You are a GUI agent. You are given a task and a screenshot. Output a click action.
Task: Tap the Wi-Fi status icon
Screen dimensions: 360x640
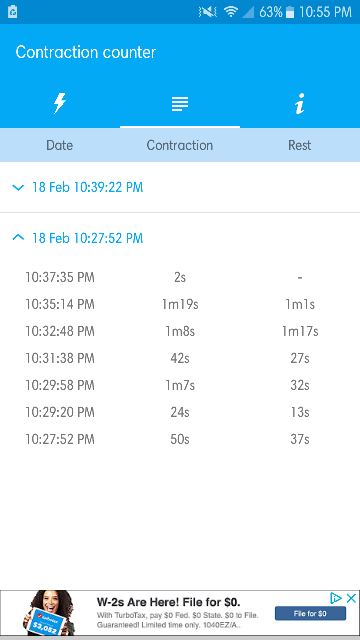231,12
